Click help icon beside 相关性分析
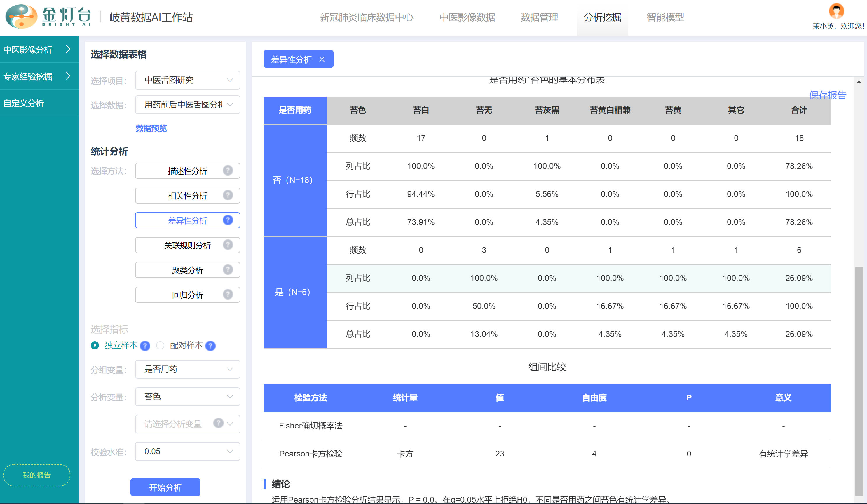This screenshot has height=504, width=867. pyautogui.click(x=227, y=195)
